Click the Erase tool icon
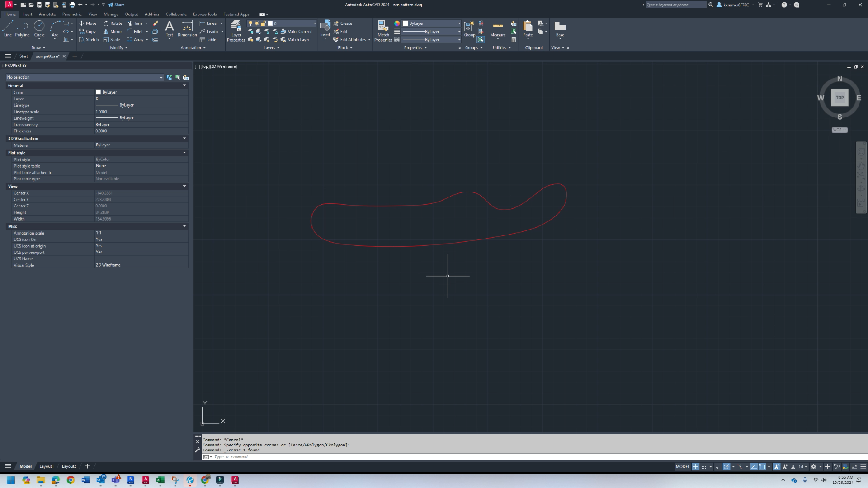The height and width of the screenshot is (488, 868). pos(155,23)
